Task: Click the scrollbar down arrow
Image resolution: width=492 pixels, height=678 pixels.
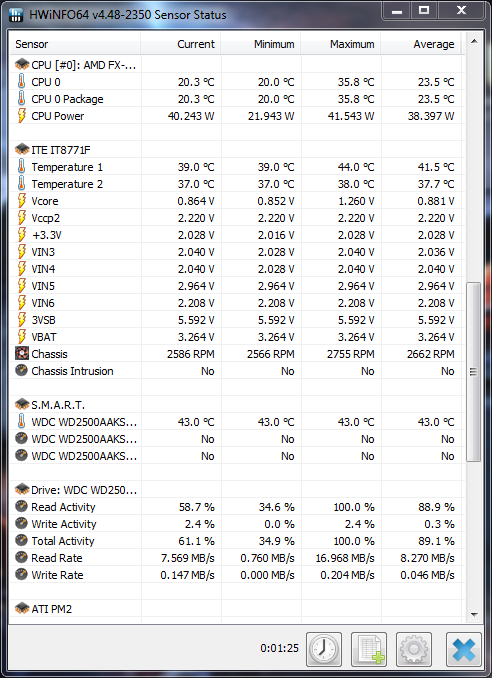Action: (474, 615)
